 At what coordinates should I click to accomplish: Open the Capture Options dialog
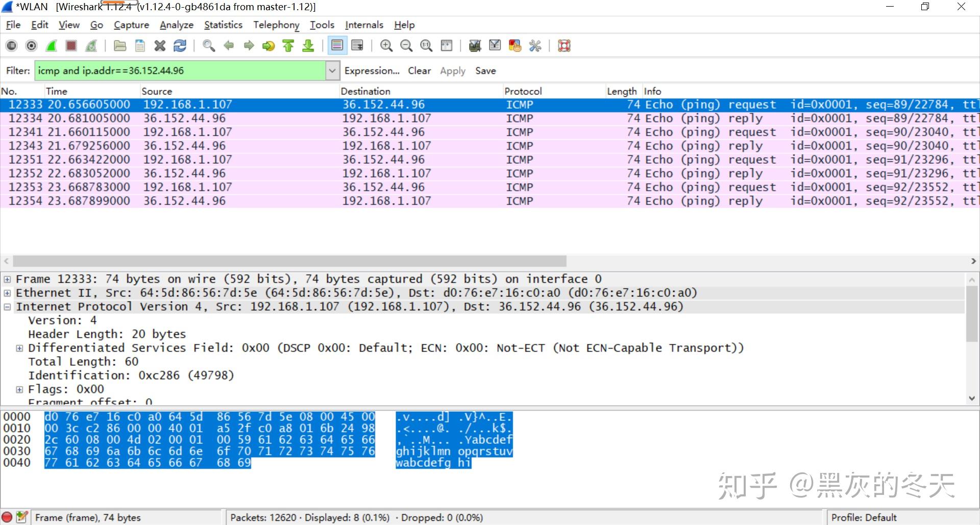[x=31, y=45]
